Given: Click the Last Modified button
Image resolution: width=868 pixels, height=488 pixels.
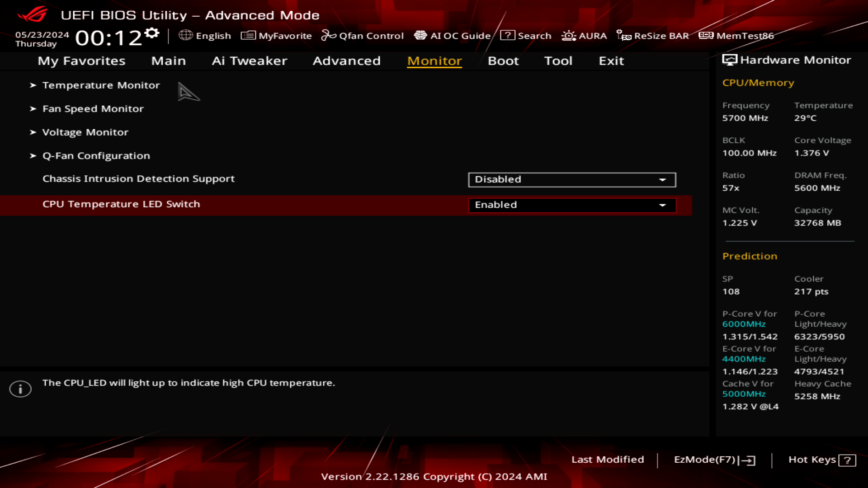Looking at the screenshot, I should [x=608, y=460].
